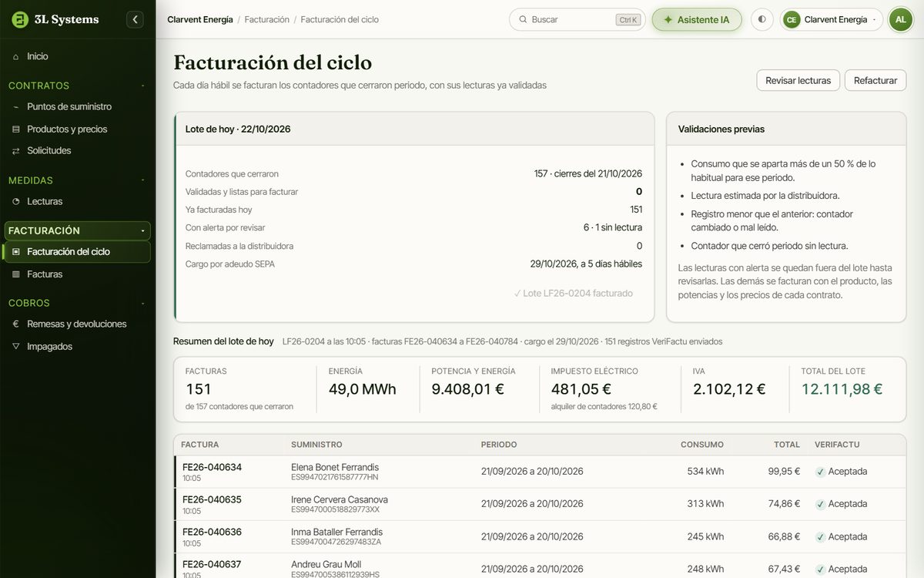The image size is (924, 578).
Task: Click the search magnifier icon
Action: [x=523, y=19]
